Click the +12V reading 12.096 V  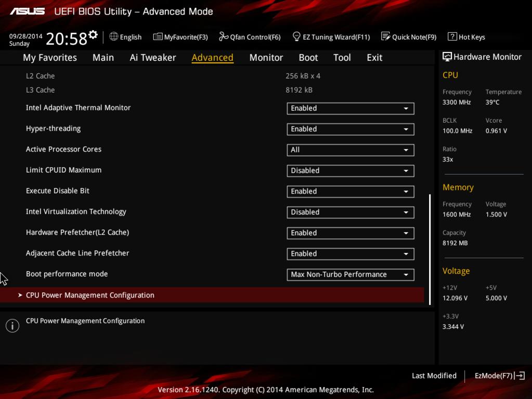click(455, 298)
